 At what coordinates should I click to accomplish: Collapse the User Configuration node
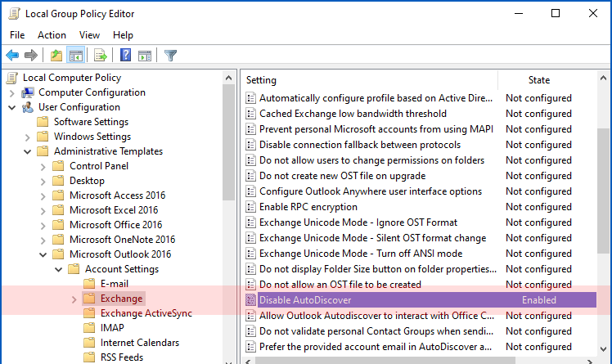11,108
